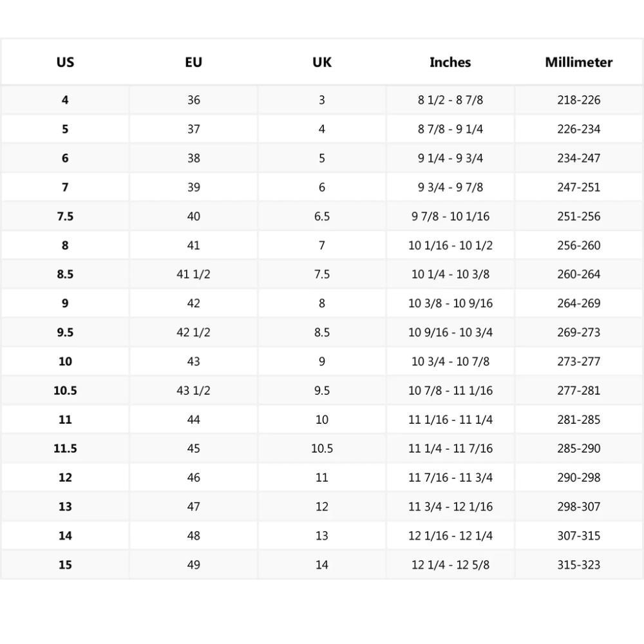This screenshot has height=644, width=644.
Task: Click the 8 1/2 - 8 7/8 inches cell
Action: [450, 100]
